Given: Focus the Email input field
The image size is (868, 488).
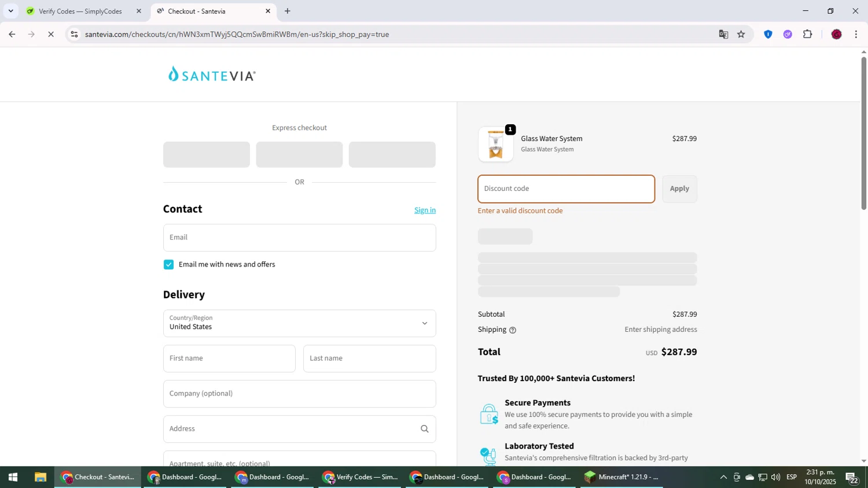Looking at the screenshot, I should (299, 238).
